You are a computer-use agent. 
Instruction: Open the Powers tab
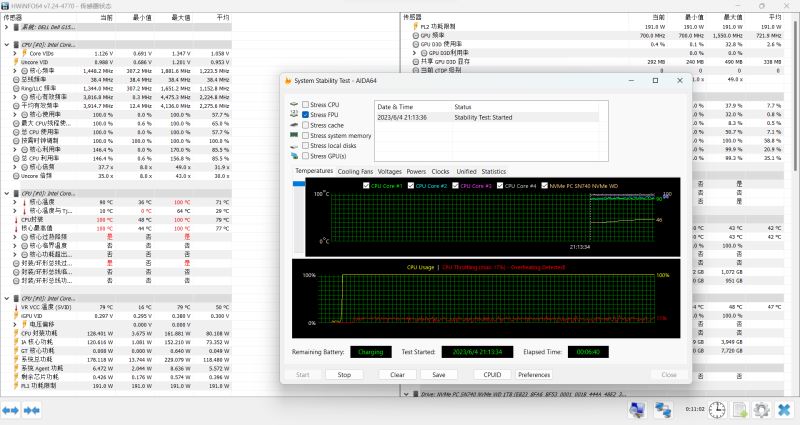(416, 171)
